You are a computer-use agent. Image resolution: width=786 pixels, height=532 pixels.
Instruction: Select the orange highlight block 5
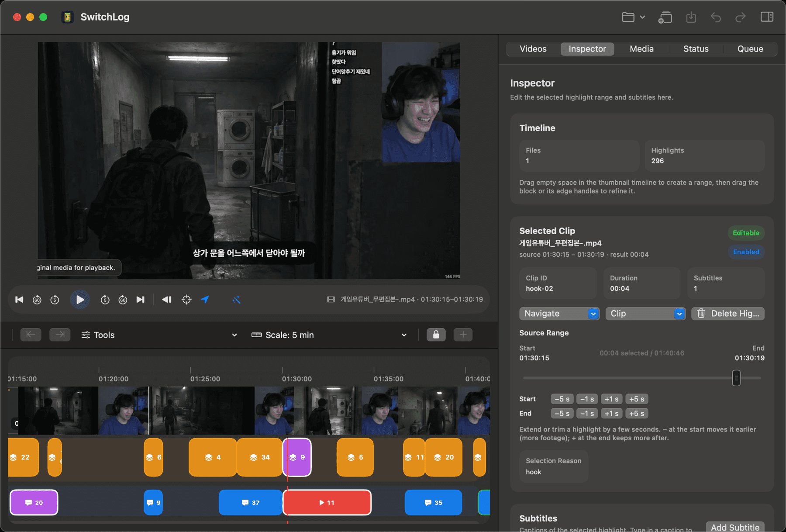[x=355, y=457]
